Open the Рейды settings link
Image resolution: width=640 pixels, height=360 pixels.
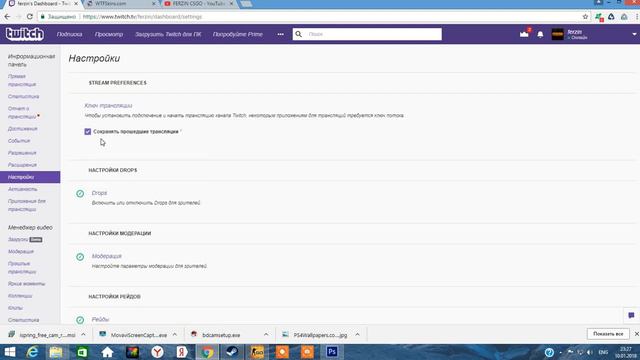(100, 319)
